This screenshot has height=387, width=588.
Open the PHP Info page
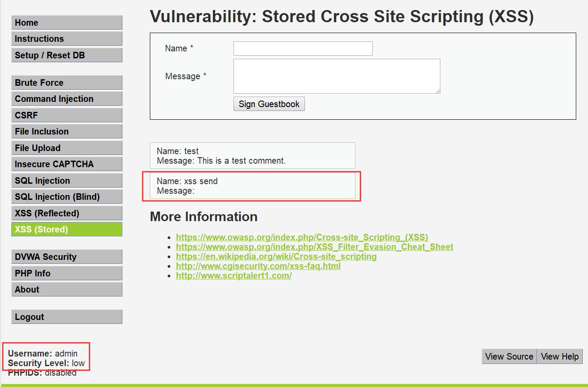coord(67,273)
